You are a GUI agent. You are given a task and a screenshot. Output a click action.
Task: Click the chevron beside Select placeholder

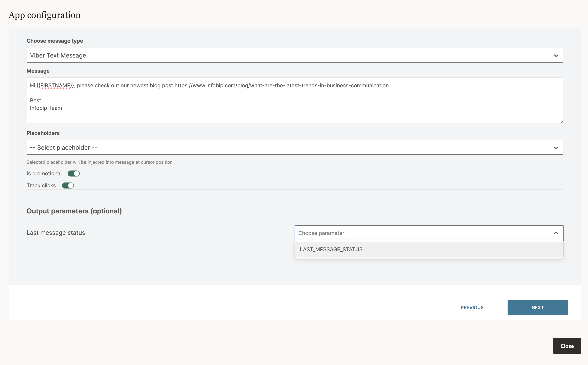click(556, 147)
